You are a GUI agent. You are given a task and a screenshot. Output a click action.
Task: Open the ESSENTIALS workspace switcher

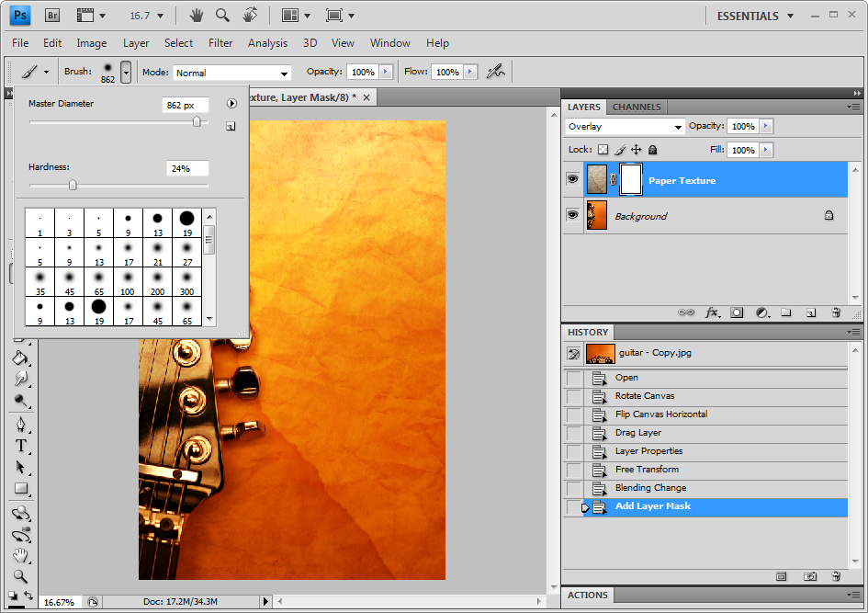click(755, 16)
